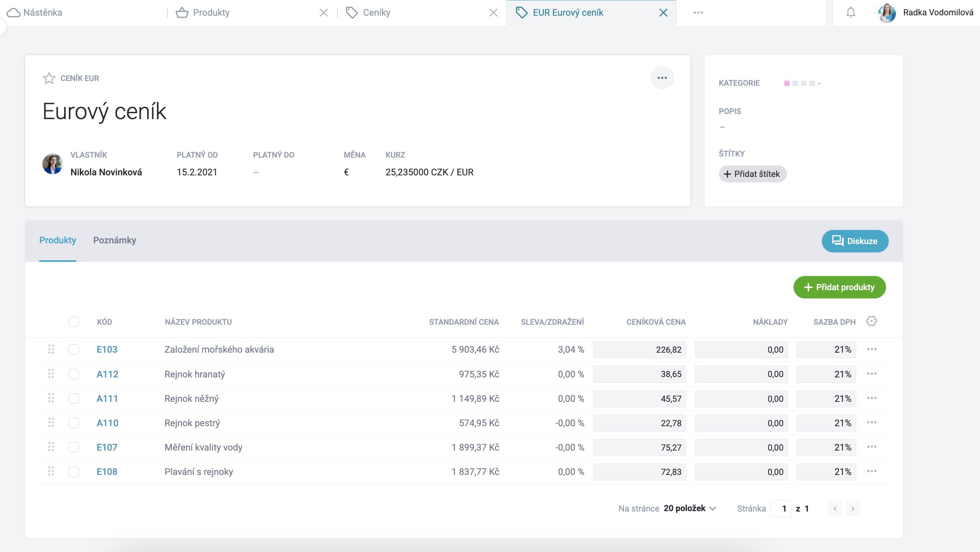Screen dimensions: 980x552
Task: Open product link E103
Action: point(107,350)
